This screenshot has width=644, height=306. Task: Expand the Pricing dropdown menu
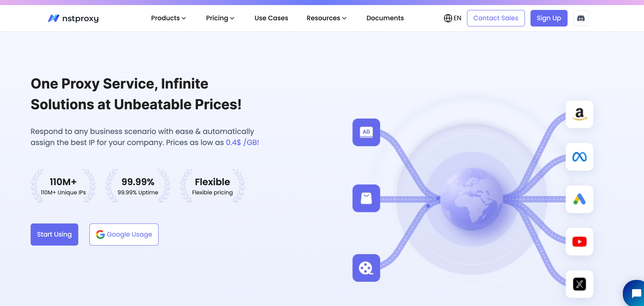(220, 18)
